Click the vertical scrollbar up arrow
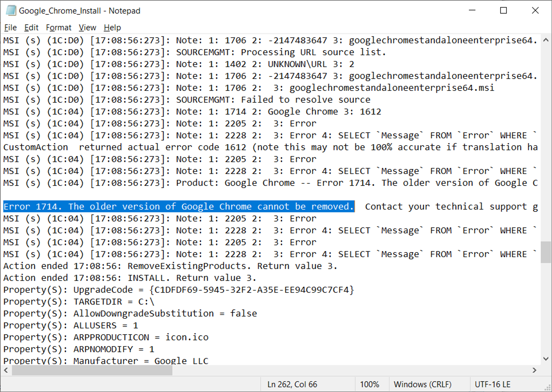 click(x=546, y=40)
